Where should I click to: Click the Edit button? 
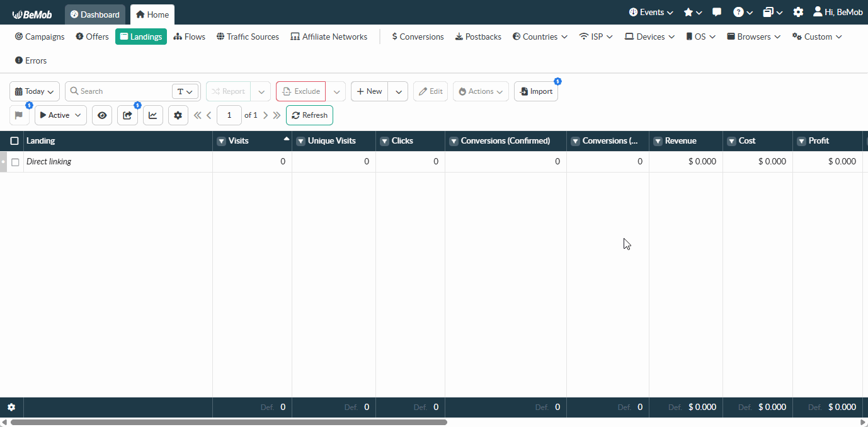pyautogui.click(x=430, y=91)
